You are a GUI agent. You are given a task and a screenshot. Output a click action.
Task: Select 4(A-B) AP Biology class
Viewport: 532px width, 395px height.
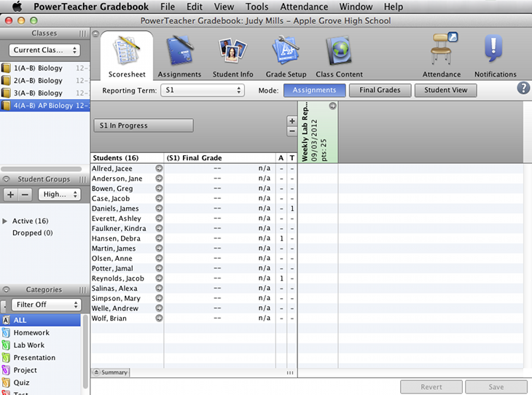44,106
